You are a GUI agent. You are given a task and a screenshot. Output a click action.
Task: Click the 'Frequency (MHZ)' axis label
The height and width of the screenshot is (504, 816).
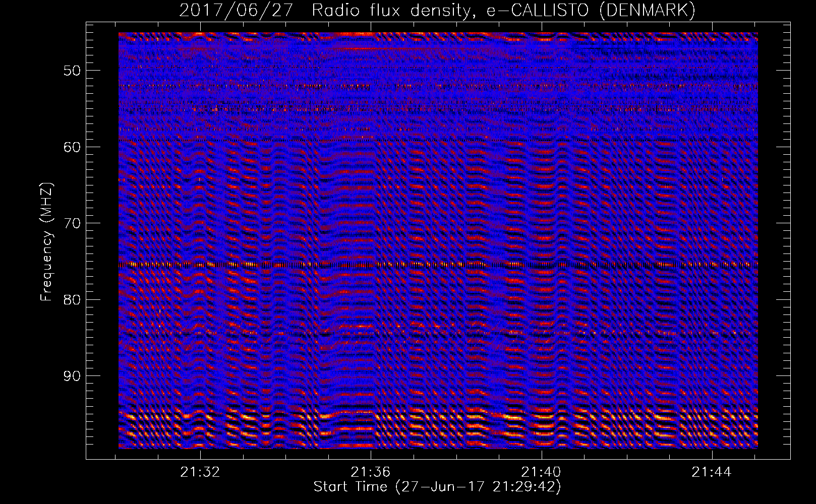(46, 242)
